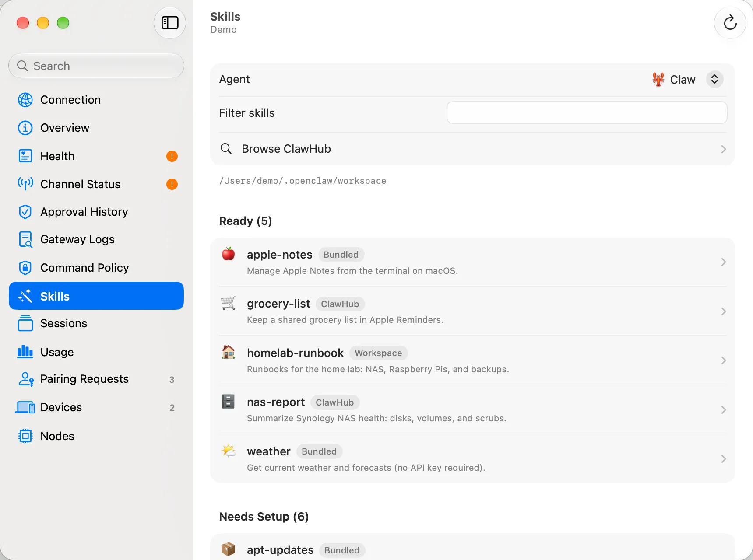Click the grocery-list shopping cart icon
The width and height of the screenshot is (753, 560).
click(x=229, y=303)
